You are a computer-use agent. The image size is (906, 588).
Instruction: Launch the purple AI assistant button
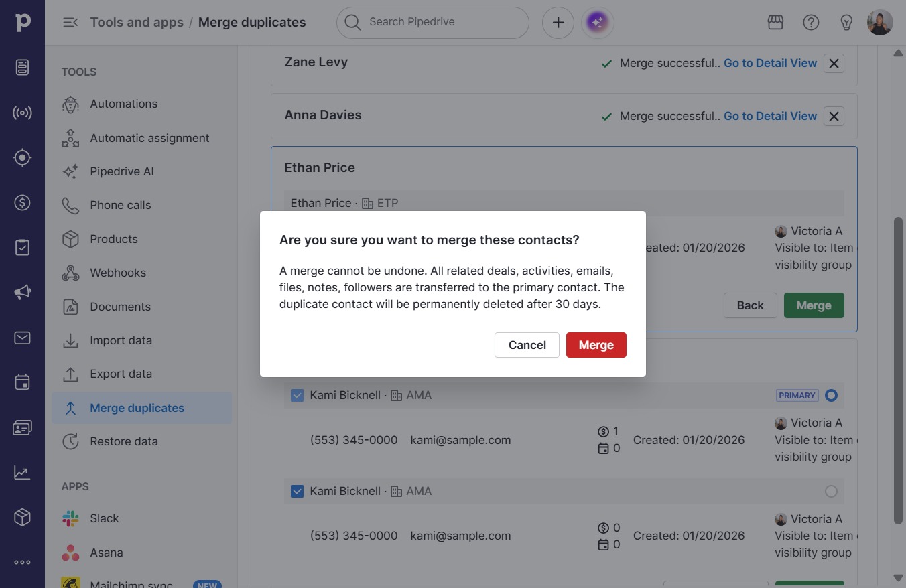598,23
